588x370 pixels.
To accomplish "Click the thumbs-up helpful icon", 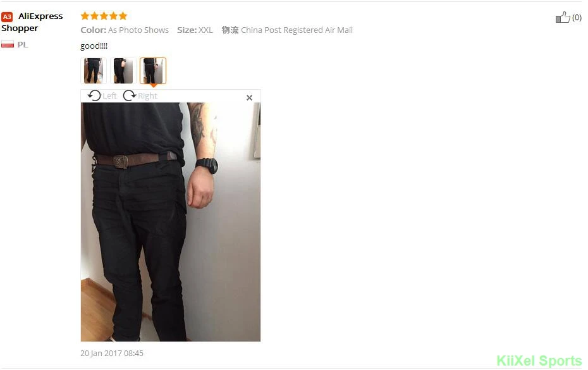I will coord(563,17).
